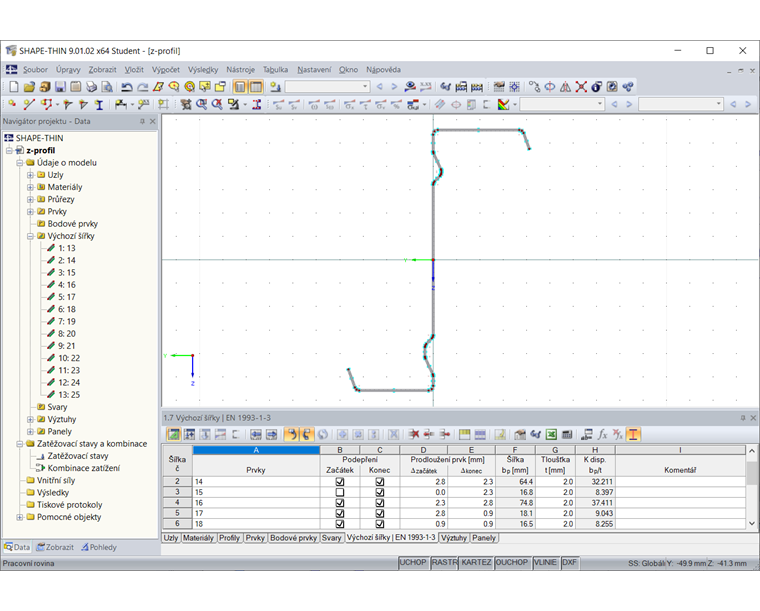
Task: Toggle Konec checkbox for row 14
Action: coord(380,482)
